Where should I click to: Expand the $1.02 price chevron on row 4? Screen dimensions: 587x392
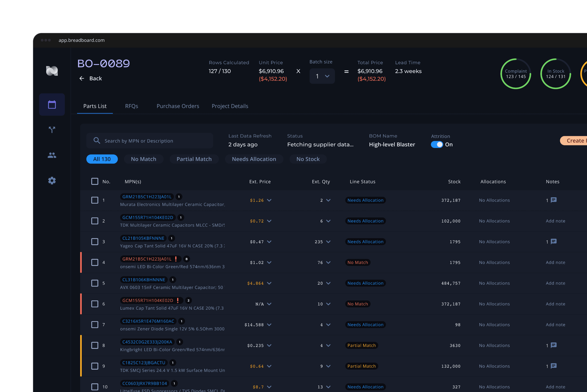(x=269, y=262)
